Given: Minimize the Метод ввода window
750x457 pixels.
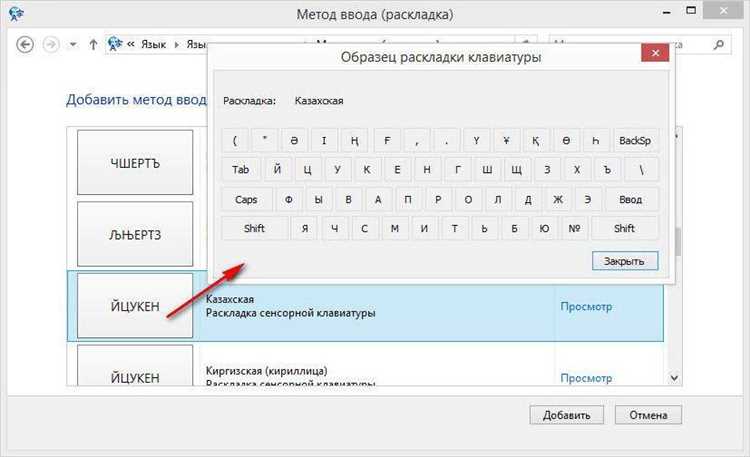Looking at the screenshot, I should (666, 11).
